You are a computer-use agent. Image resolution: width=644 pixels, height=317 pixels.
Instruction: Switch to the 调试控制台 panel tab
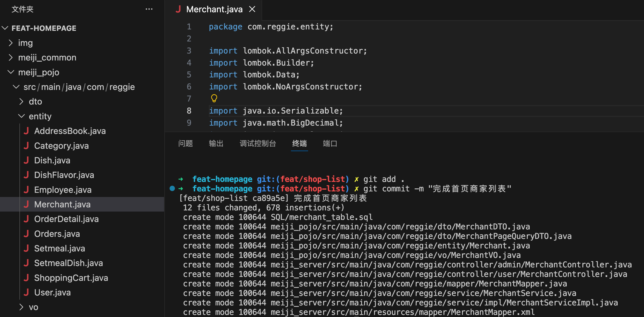[257, 143]
